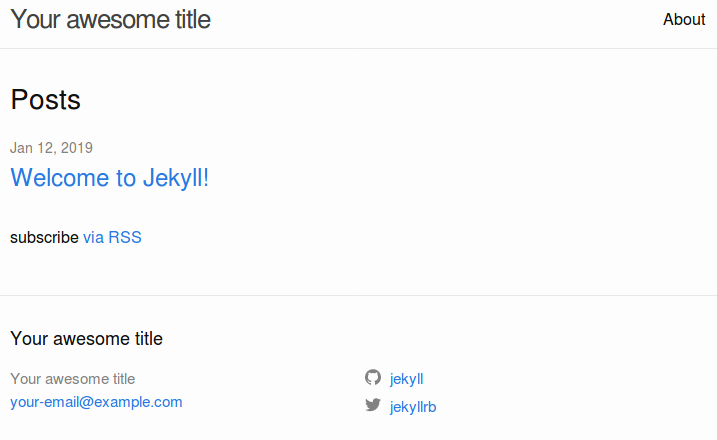Image resolution: width=717 pixels, height=440 pixels.
Task: Click the Twitter bird icon
Action: tap(373, 405)
